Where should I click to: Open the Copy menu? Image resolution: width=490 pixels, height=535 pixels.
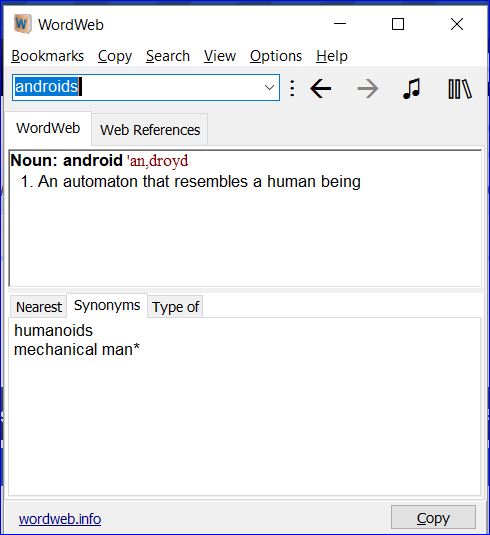[x=115, y=56]
